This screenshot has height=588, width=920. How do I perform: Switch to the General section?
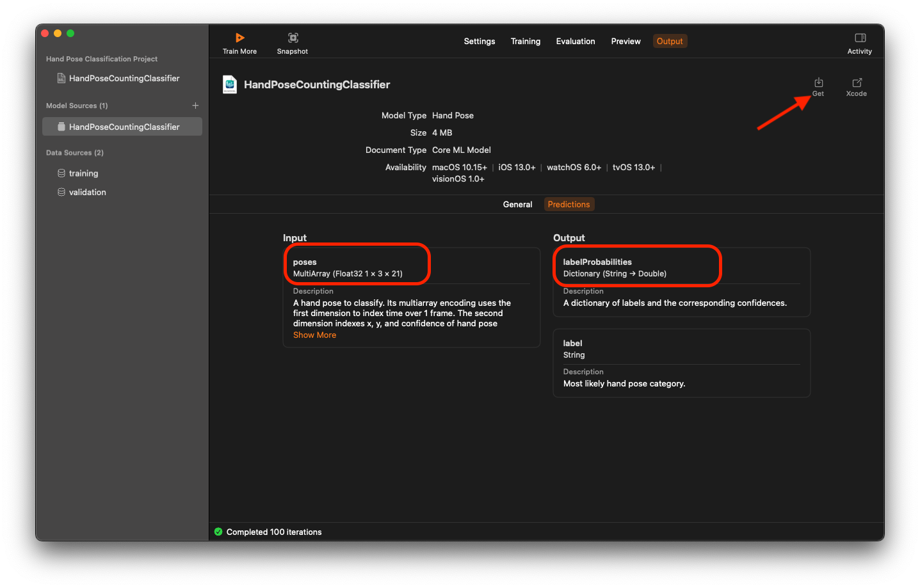pyautogui.click(x=517, y=204)
